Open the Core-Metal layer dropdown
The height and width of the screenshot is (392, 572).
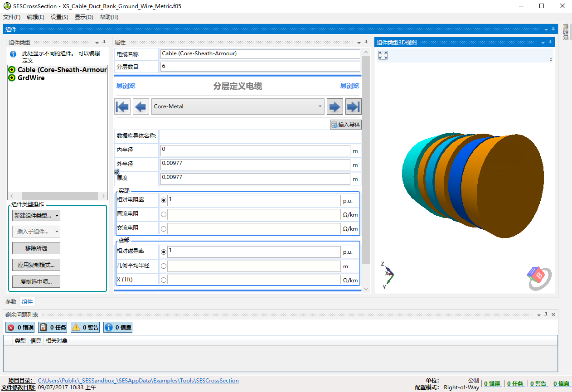(238, 106)
